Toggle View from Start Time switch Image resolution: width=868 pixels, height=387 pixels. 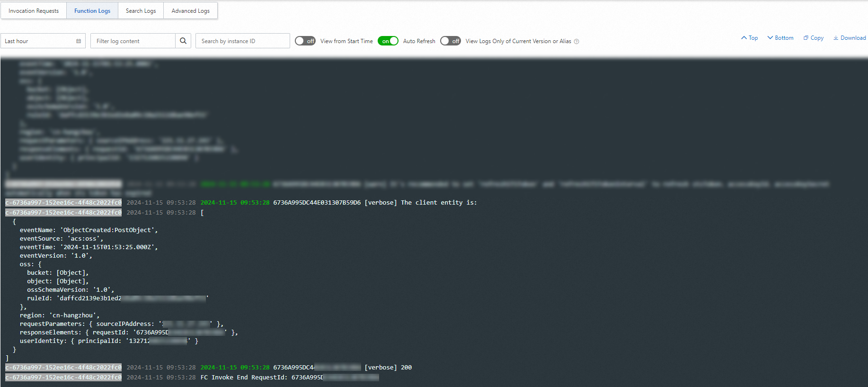305,41
